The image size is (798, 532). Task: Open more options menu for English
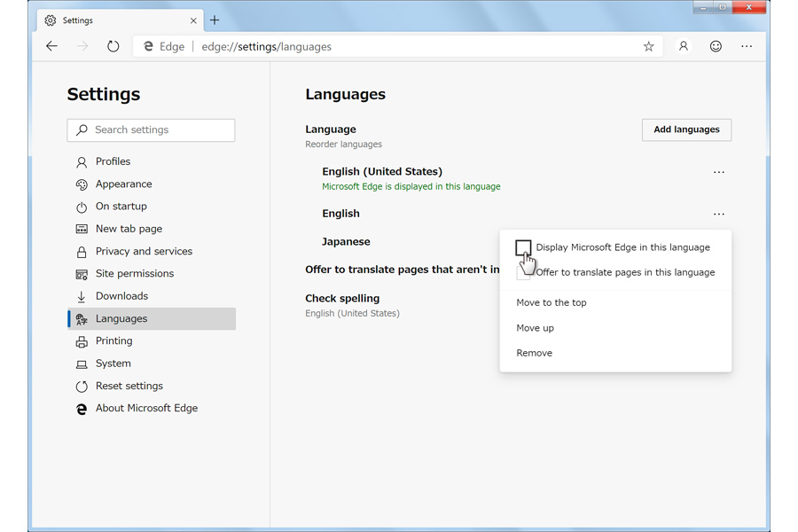coord(718,214)
